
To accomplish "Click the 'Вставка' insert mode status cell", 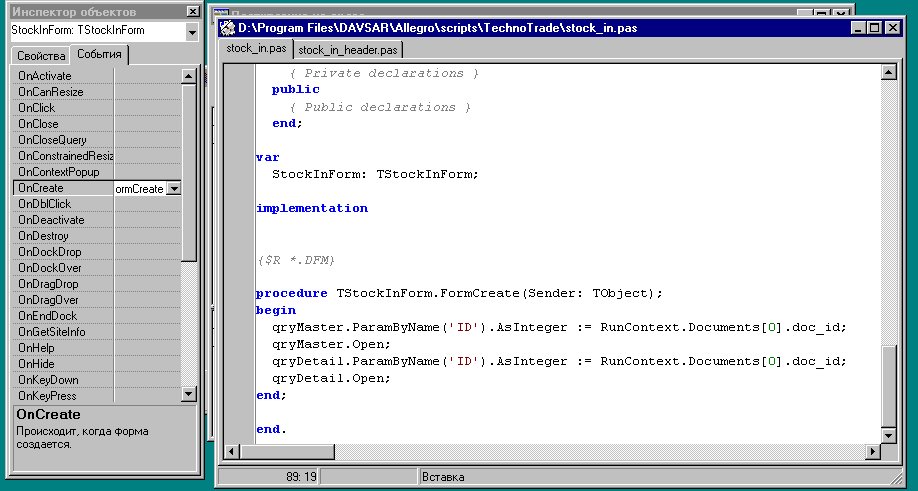I will click(659, 476).
